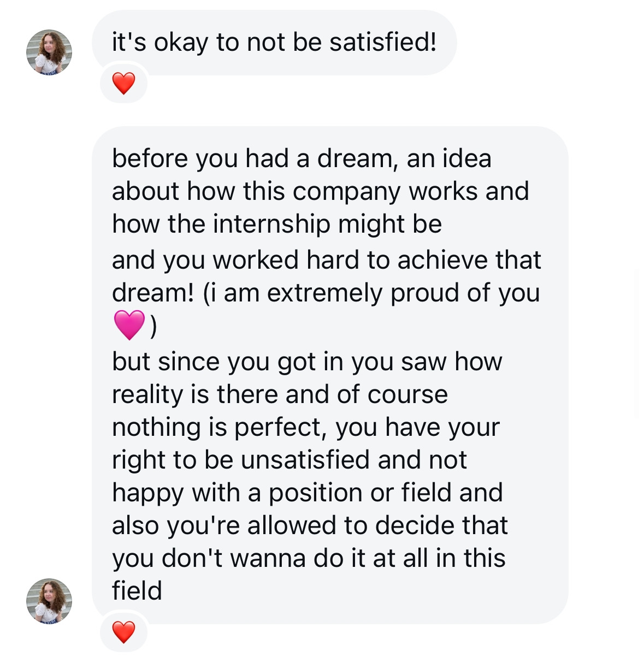Click the line 'happy with a position or field'

307,493
